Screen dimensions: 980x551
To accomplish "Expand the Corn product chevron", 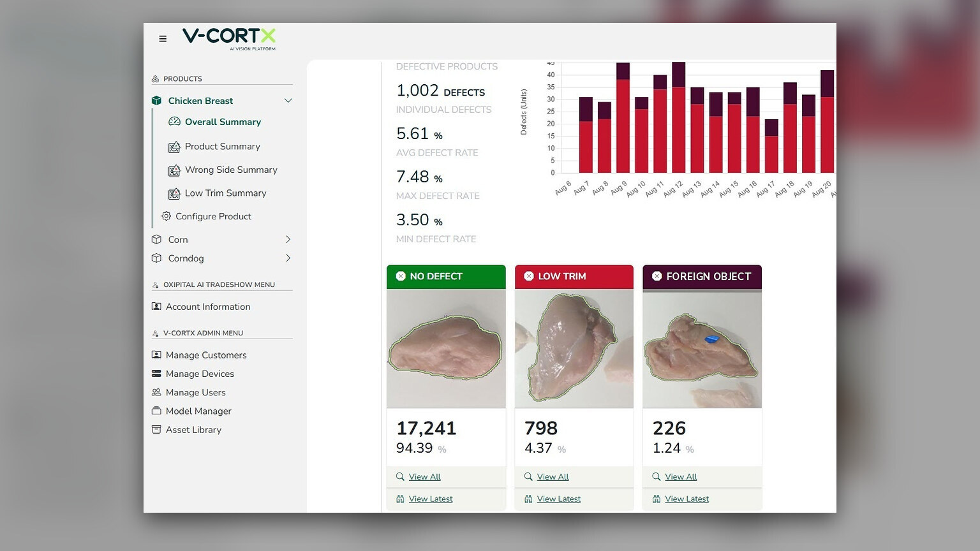I will [x=288, y=239].
